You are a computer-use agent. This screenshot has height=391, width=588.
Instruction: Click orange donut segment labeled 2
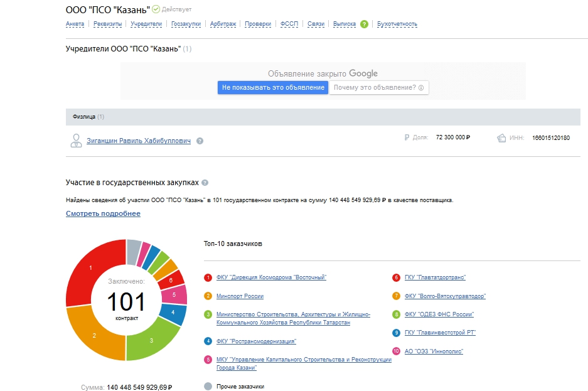pos(95,335)
